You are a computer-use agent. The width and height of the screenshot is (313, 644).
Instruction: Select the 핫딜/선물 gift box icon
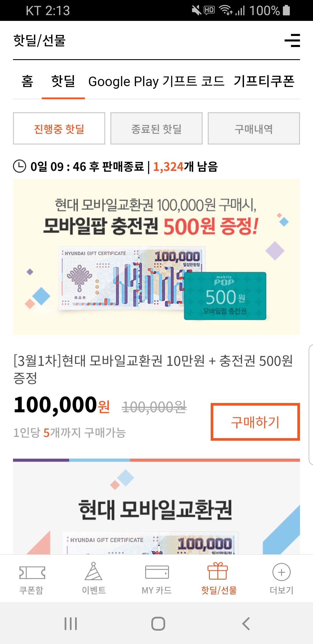[218, 571]
